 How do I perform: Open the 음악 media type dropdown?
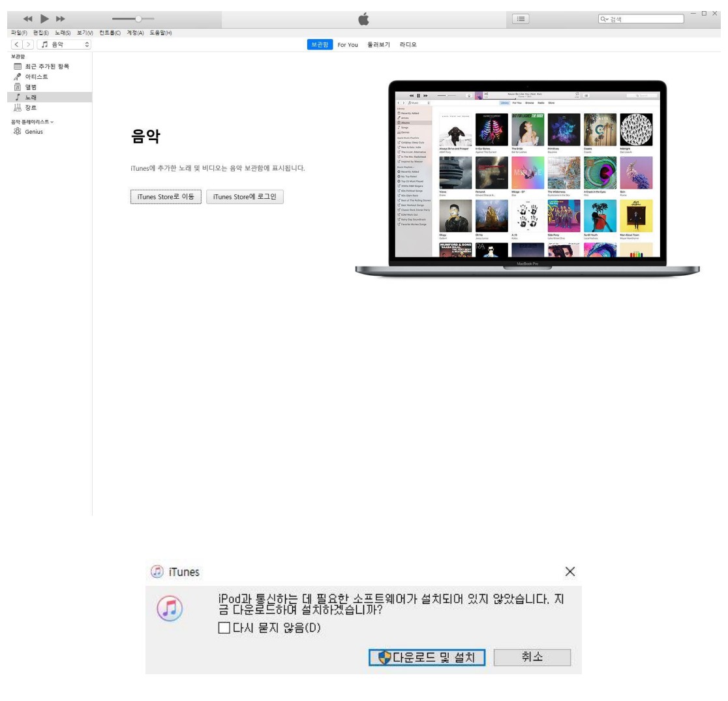[64, 44]
